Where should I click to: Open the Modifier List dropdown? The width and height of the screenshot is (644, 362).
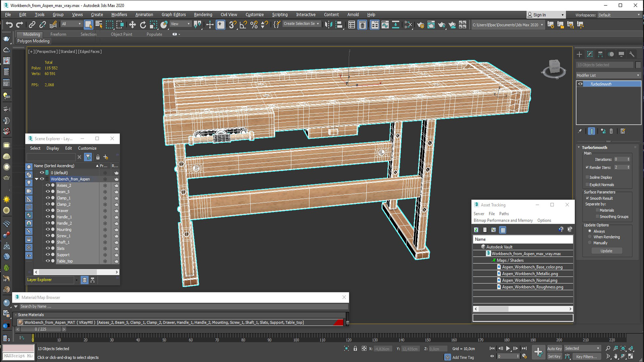click(608, 75)
